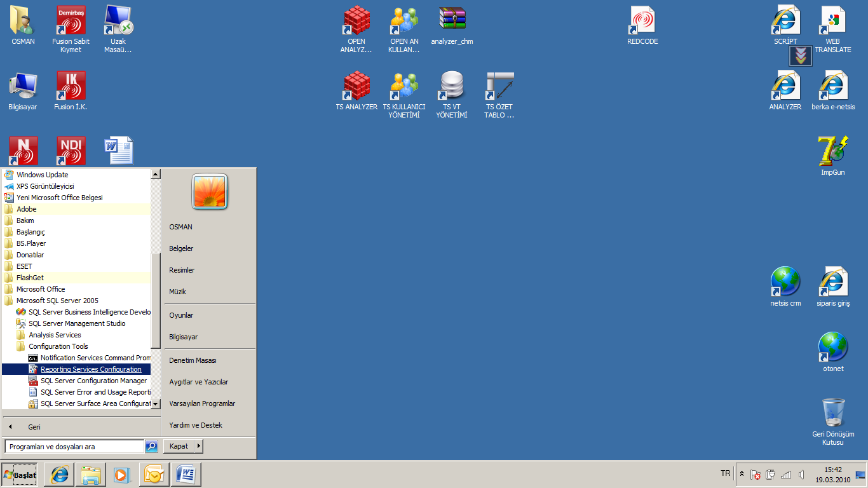868x488 pixels.
Task: Launch Internet Explorer from the taskbar
Action: (x=59, y=475)
